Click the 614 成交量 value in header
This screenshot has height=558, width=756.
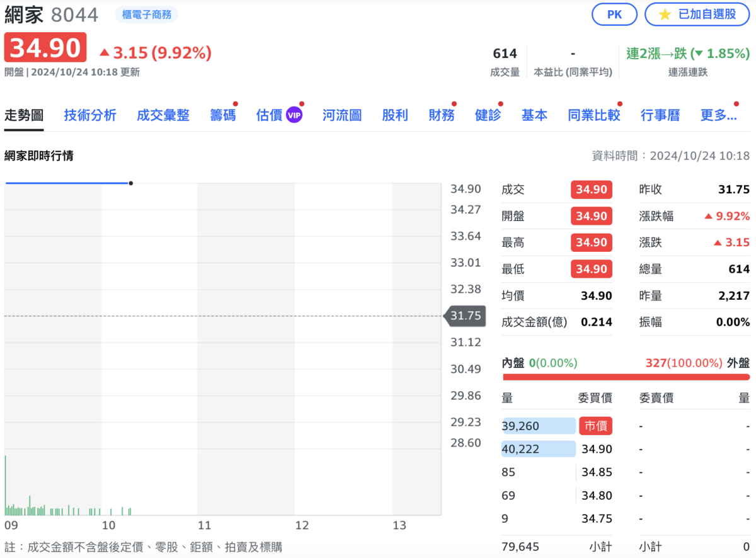(505, 54)
